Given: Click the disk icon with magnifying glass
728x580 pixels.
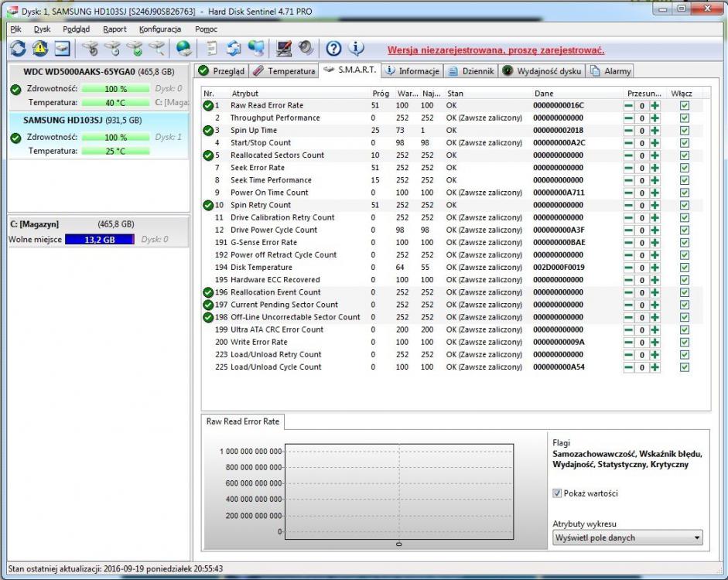Looking at the screenshot, I should [x=157, y=48].
